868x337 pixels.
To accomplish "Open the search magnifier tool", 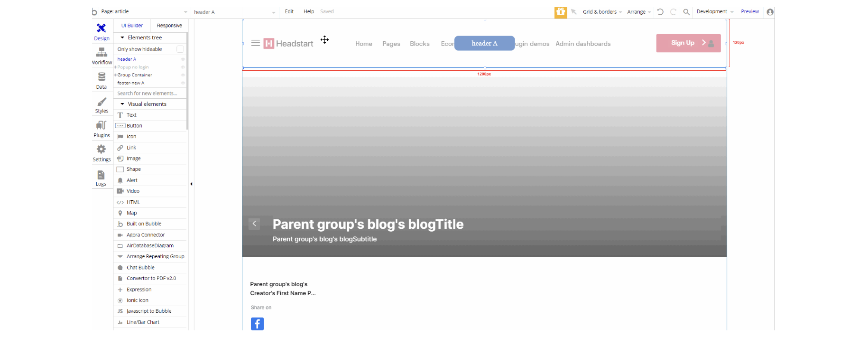I will pyautogui.click(x=686, y=12).
